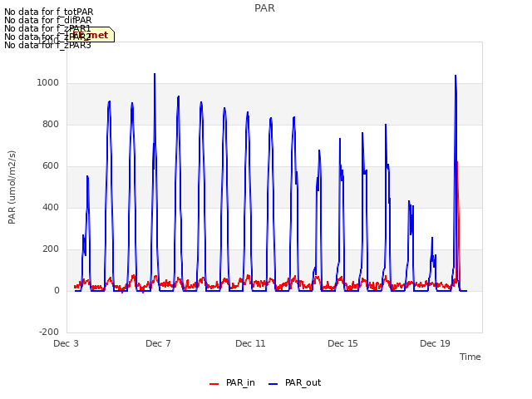The height and width of the screenshot is (399, 532).
Task: Click the 'No data for f_difPAR' message
Action: [x=48, y=20]
